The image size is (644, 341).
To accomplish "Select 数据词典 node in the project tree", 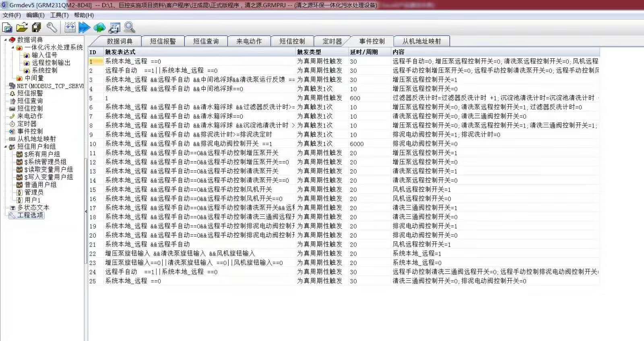I will (30, 40).
